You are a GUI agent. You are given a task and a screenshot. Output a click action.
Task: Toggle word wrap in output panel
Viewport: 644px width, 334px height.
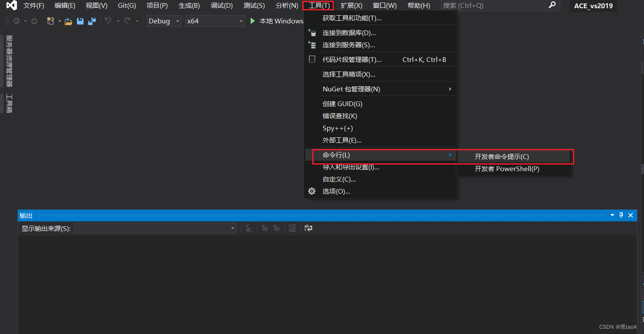click(x=308, y=228)
